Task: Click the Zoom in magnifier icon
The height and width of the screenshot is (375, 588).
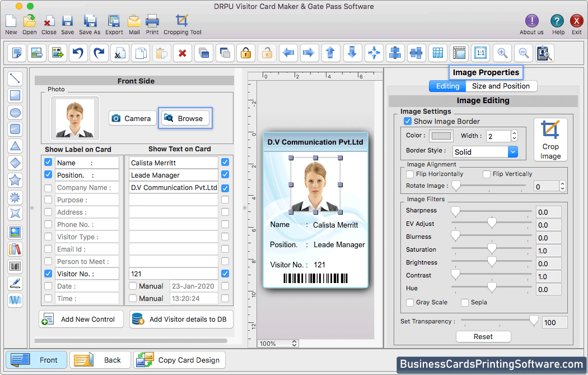Action: point(502,53)
